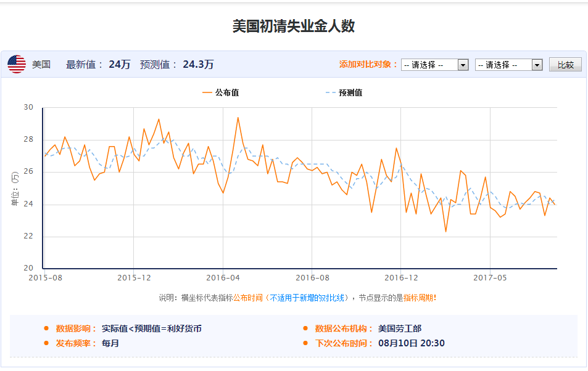588x371 pixels.
Task: Click the United States flag icon
Action: tap(17, 64)
